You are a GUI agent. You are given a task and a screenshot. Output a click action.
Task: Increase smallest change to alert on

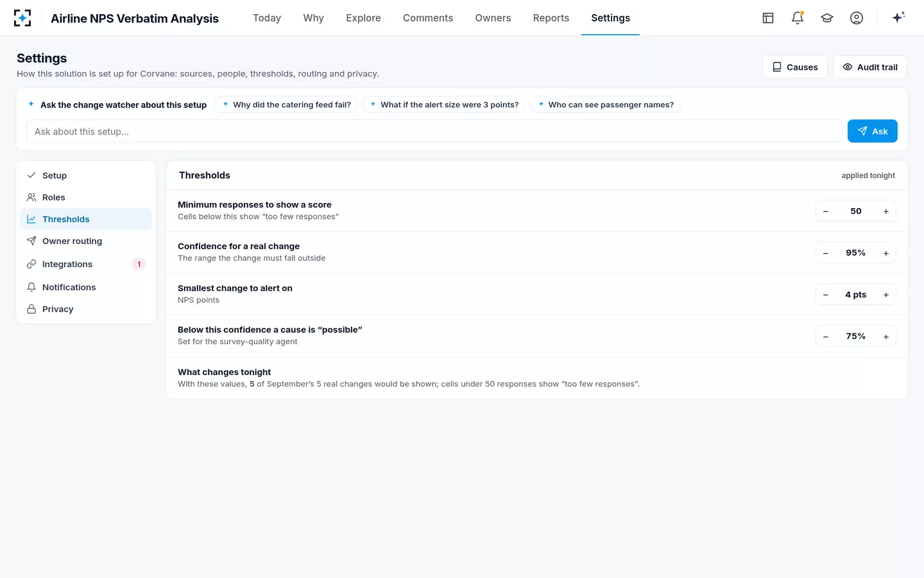coord(886,295)
